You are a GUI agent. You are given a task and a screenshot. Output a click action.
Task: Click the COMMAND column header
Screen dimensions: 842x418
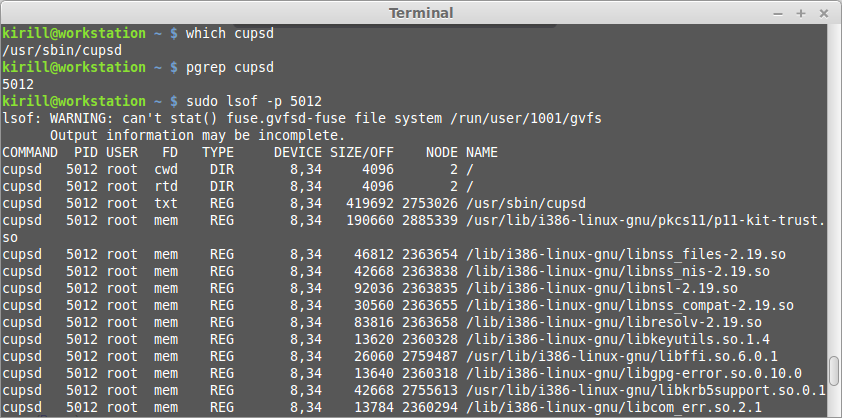[30, 153]
